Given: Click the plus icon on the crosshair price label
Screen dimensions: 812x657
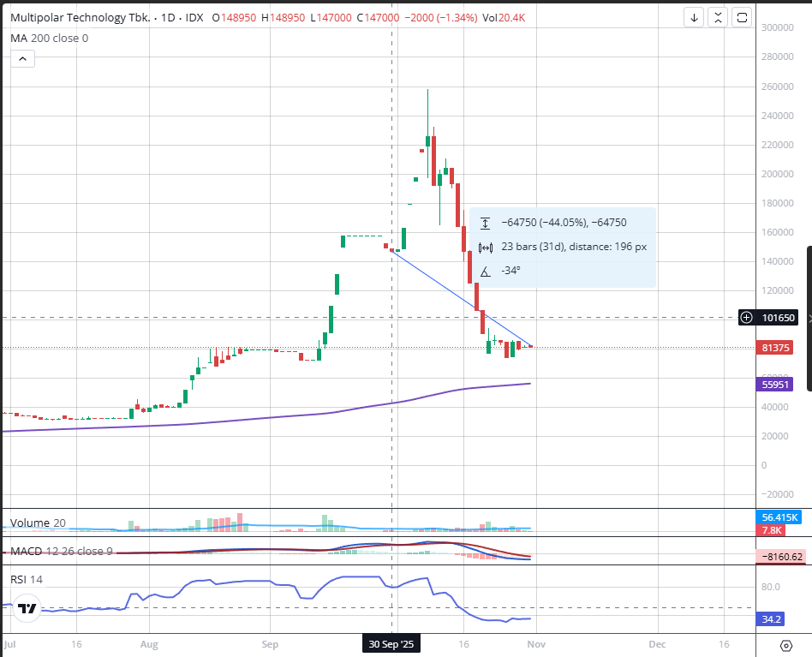Looking at the screenshot, I should click(746, 318).
